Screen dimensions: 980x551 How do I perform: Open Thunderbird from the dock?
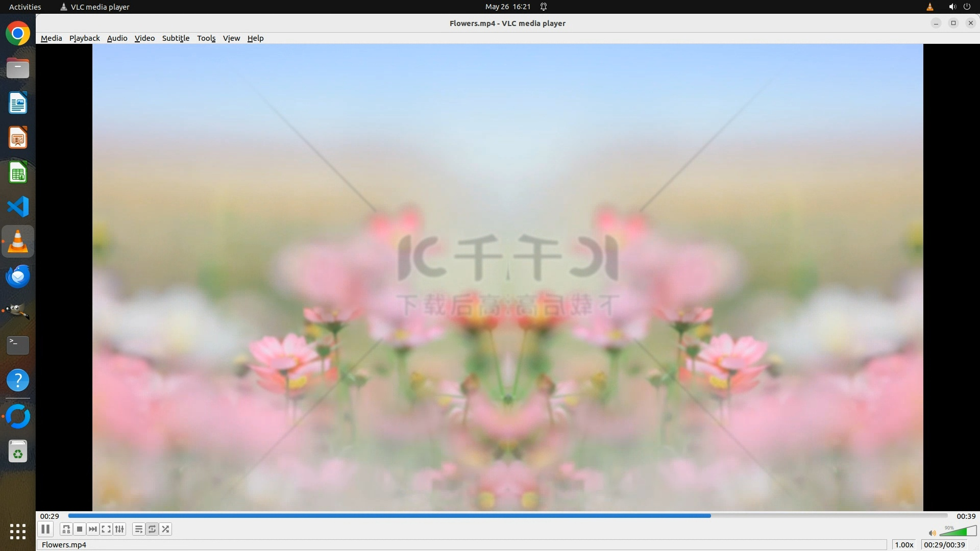pos(18,276)
